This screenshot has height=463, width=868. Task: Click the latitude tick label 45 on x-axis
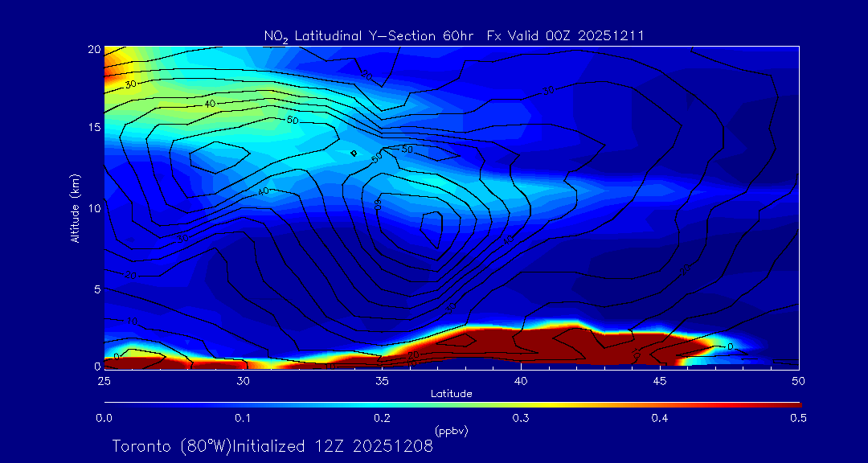click(x=660, y=379)
